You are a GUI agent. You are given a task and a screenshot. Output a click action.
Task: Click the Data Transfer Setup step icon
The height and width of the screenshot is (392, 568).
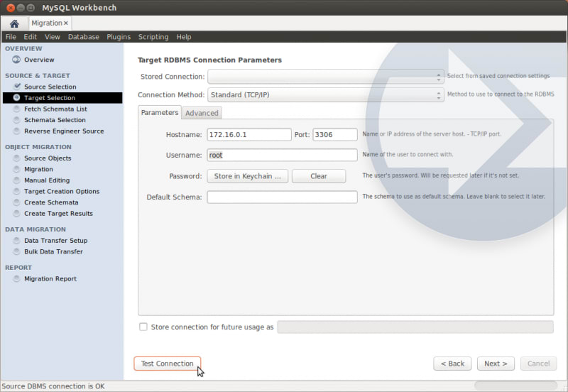click(x=16, y=241)
